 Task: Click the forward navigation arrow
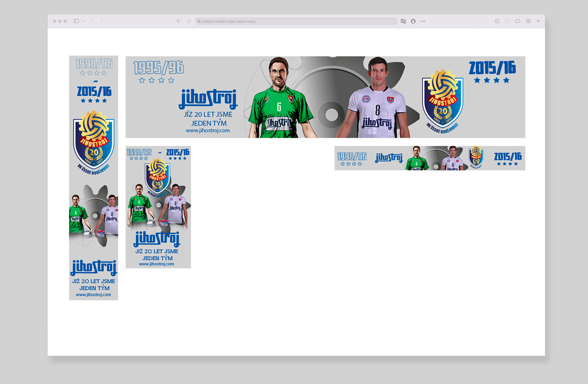[102, 21]
